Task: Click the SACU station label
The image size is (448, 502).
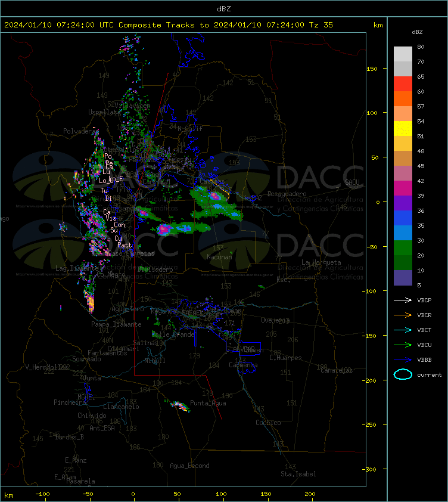Action: coord(352,182)
